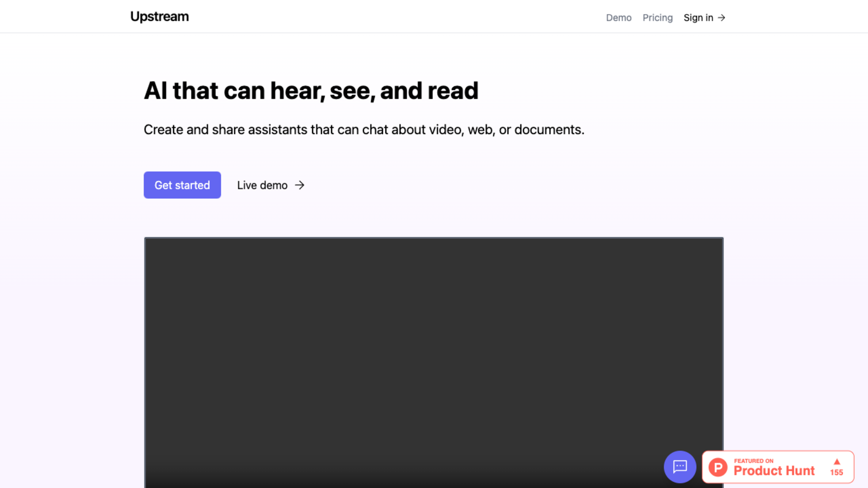Open the chat widget bubble icon

[680, 467]
